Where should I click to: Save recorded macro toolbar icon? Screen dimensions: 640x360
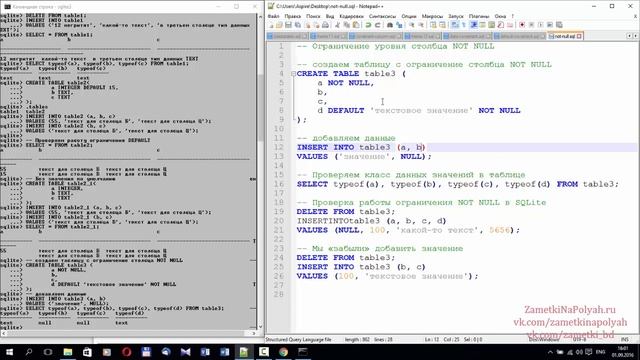pyautogui.click(x=559, y=25)
